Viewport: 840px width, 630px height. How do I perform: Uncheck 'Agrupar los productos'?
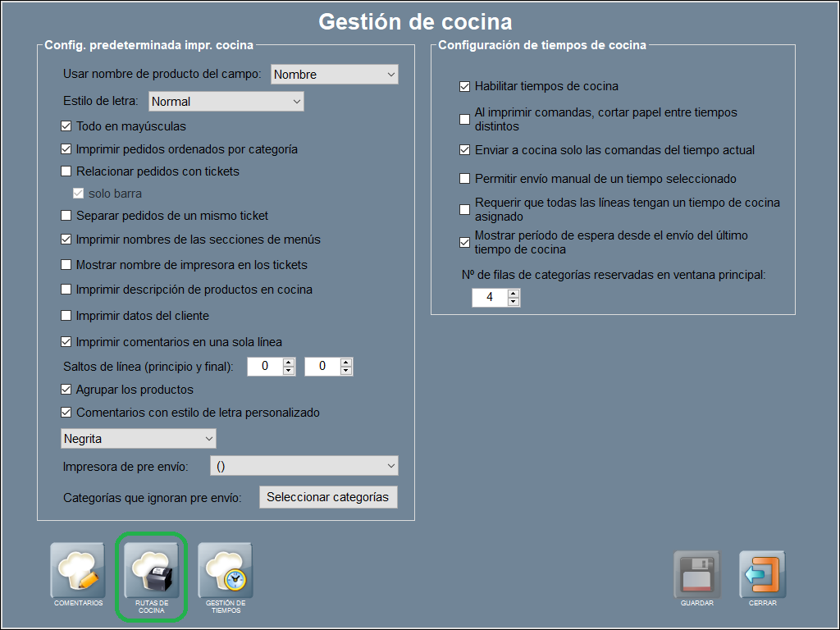coord(66,390)
